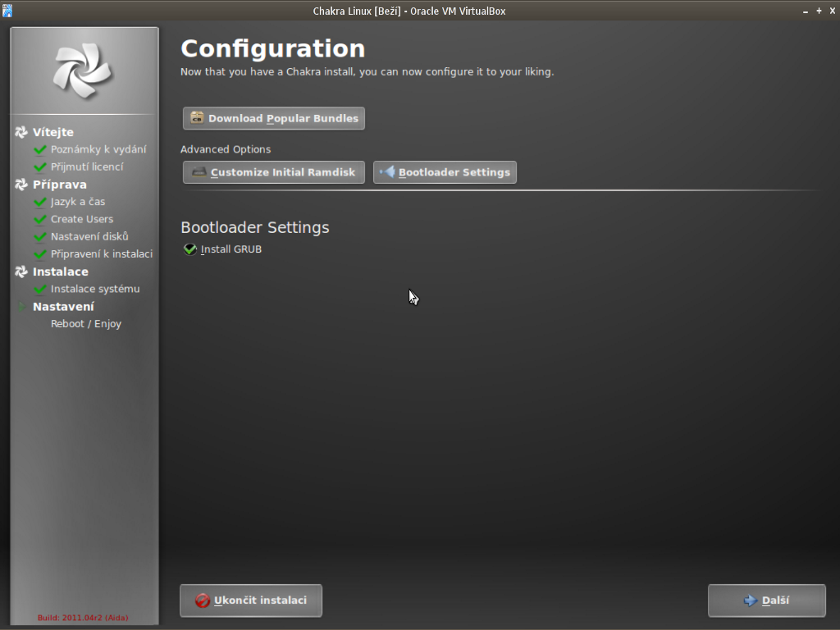Click the green arrow icon beside Nastavení

(x=22, y=307)
